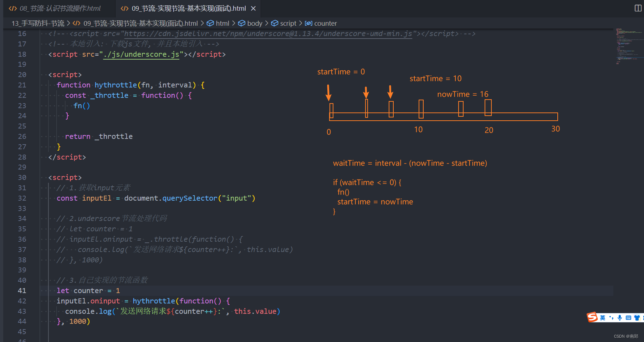Click the counter variable icon in breadcrumbs
Image resolution: width=644 pixels, height=342 pixels.
308,23
